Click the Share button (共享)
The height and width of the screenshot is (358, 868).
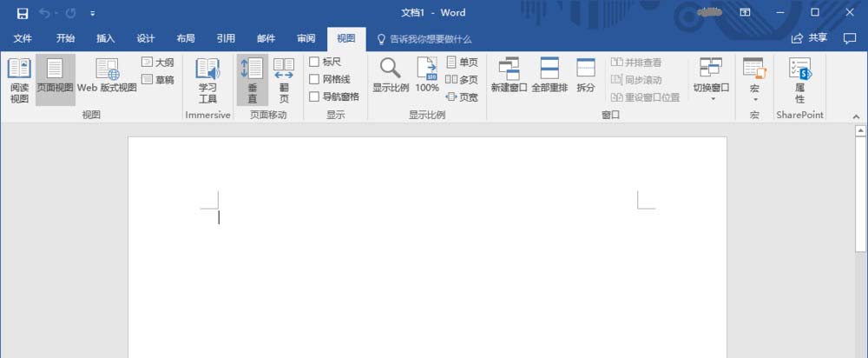point(809,38)
